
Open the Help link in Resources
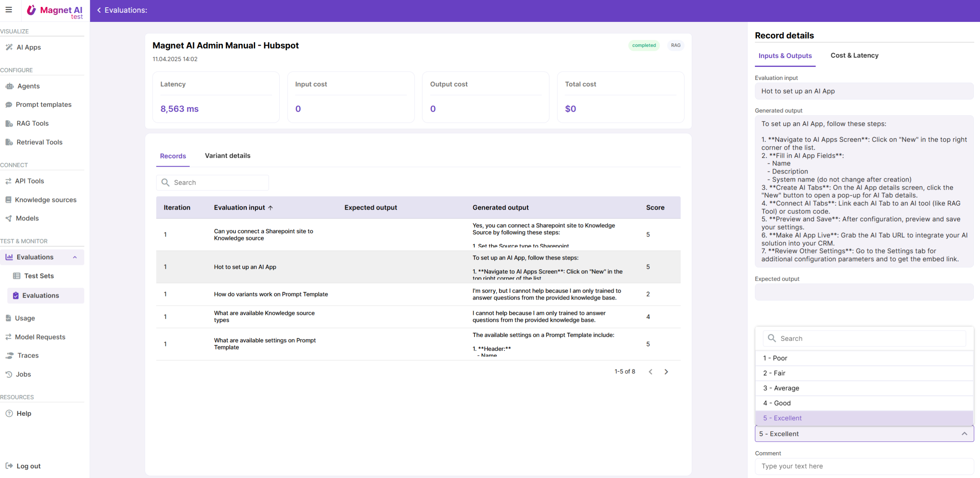pos(23,413)
